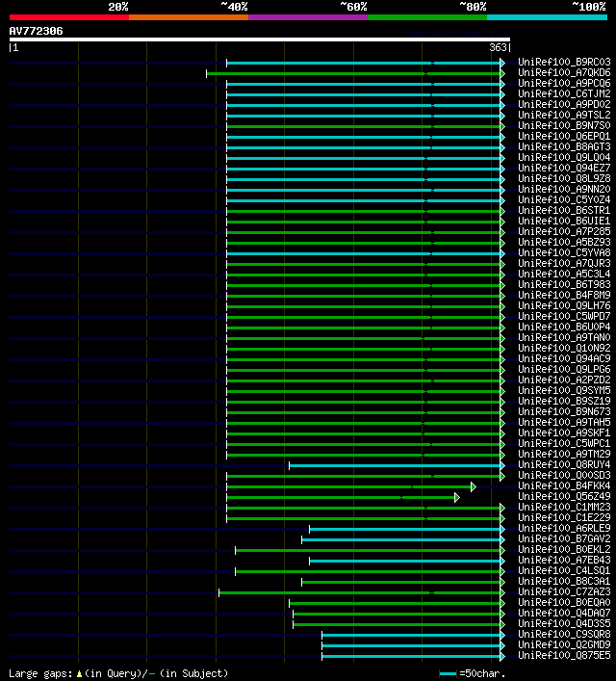616x681 pixels.
Task: Open the UniRef100_Q6EPQ1 entry
Action: (x=564, y=137)
